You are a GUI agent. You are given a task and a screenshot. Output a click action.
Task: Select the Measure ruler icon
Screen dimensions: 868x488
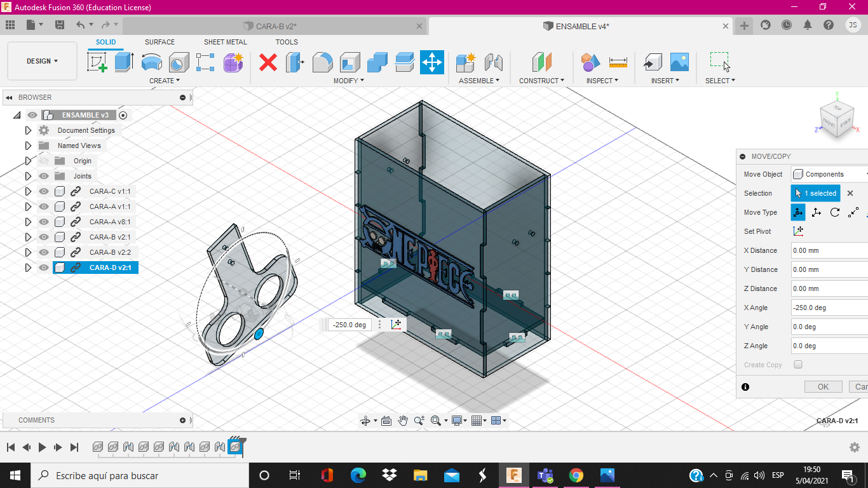(618, 62)
